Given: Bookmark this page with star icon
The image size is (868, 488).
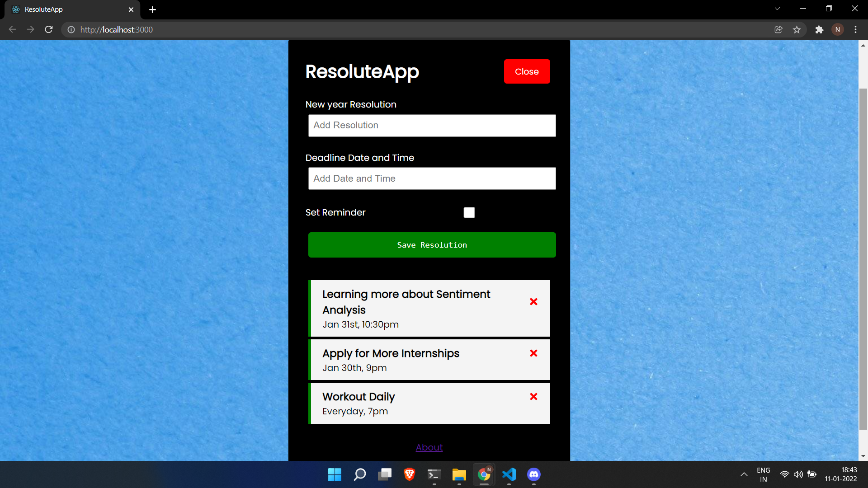Looking at the screenshot, I should tap(797, 30).
